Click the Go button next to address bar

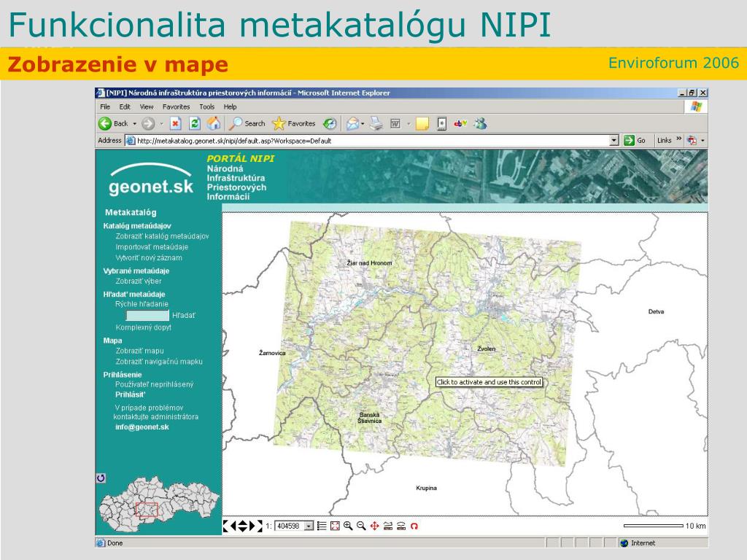[x=635, y=141]
